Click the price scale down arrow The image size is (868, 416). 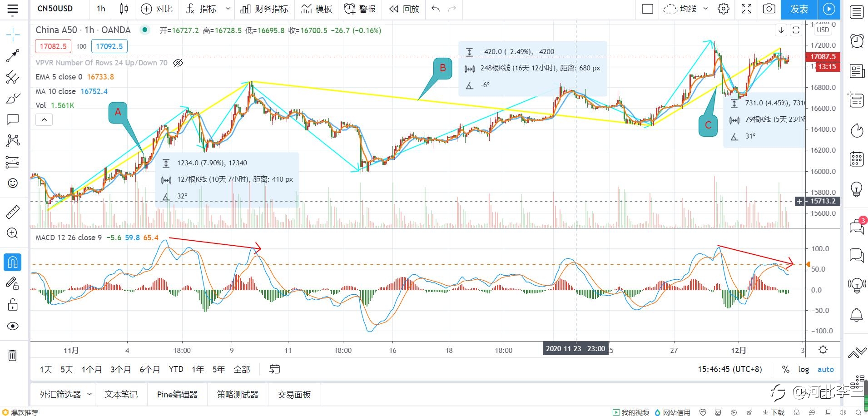781,30
